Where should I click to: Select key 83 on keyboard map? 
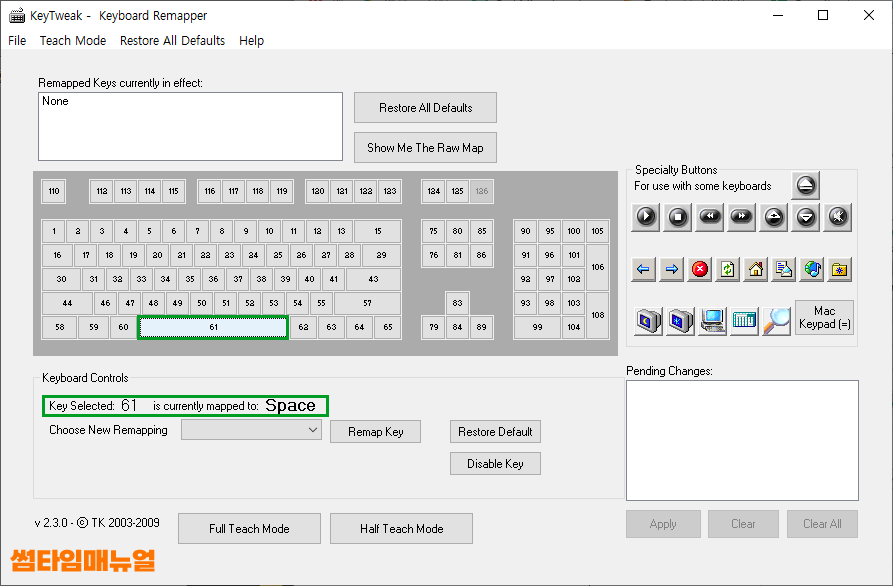[x=457, y=303]
